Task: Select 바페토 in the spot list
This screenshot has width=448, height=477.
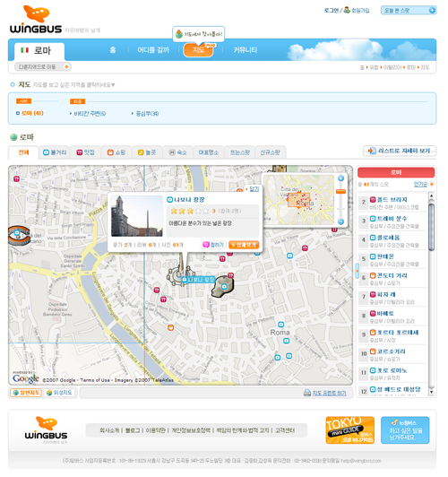Action: [x=392, y=317]
